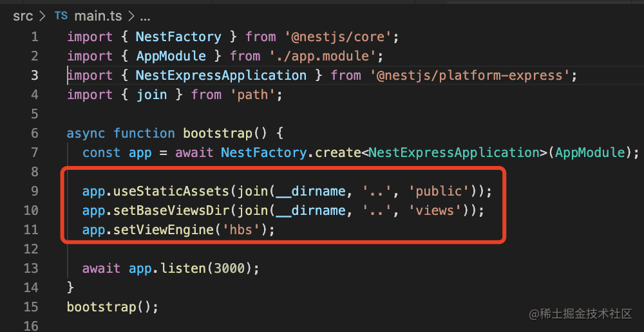Click the TS file icon in breadcrumb
Image resolution: width=644 pixels, height=332 pixels.
(61, 15)
